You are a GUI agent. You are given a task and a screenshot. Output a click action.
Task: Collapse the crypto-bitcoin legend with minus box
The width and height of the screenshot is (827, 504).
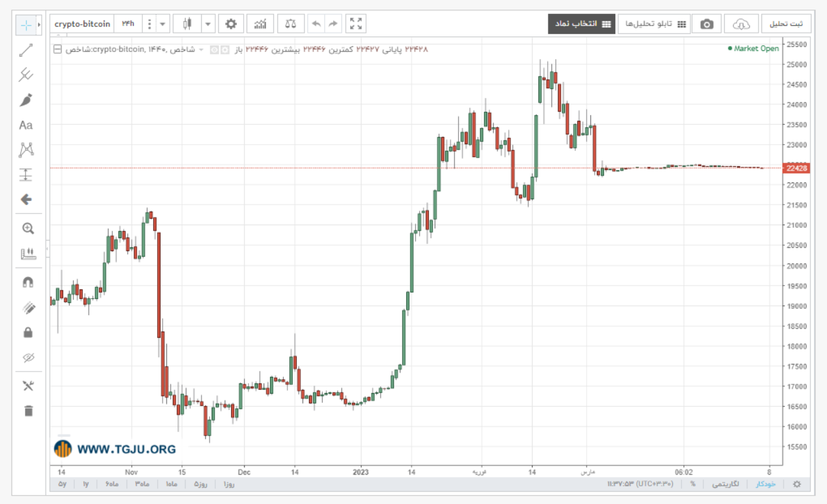[57, 49]
